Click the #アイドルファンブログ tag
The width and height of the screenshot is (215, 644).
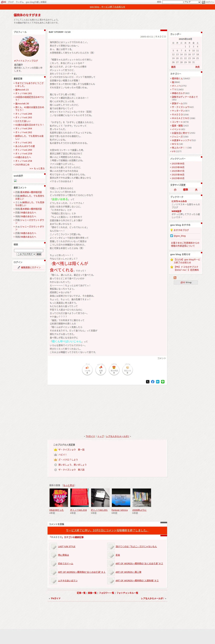pos(26,61)
